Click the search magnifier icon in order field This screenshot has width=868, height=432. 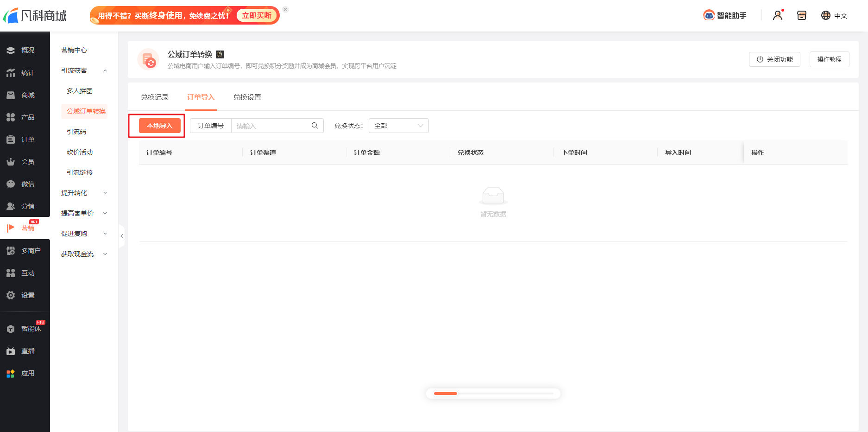pos(314,126)
